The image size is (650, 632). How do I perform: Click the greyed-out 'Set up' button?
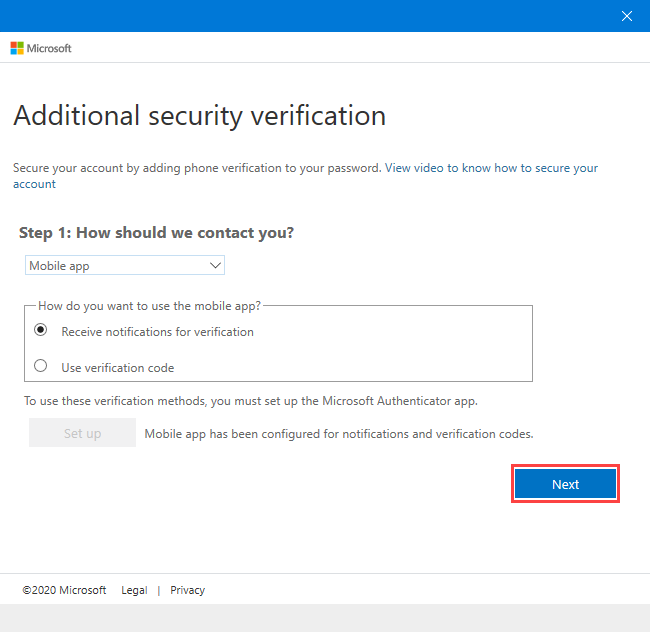coord(82,433)
